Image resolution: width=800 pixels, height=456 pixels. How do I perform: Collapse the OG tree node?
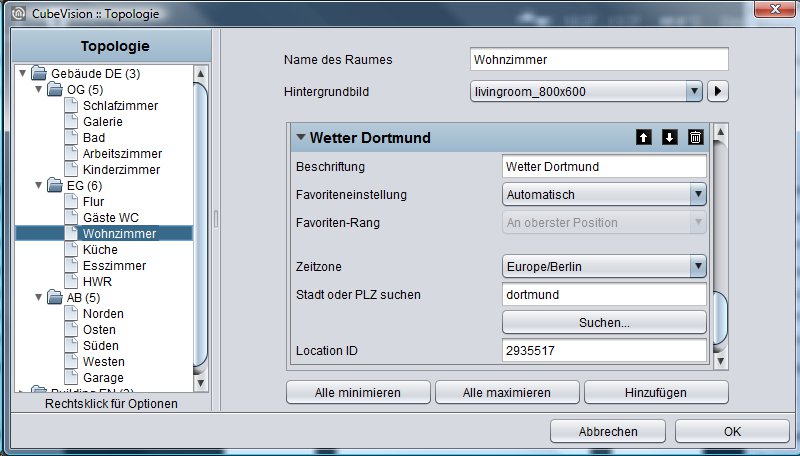(38, 89)
